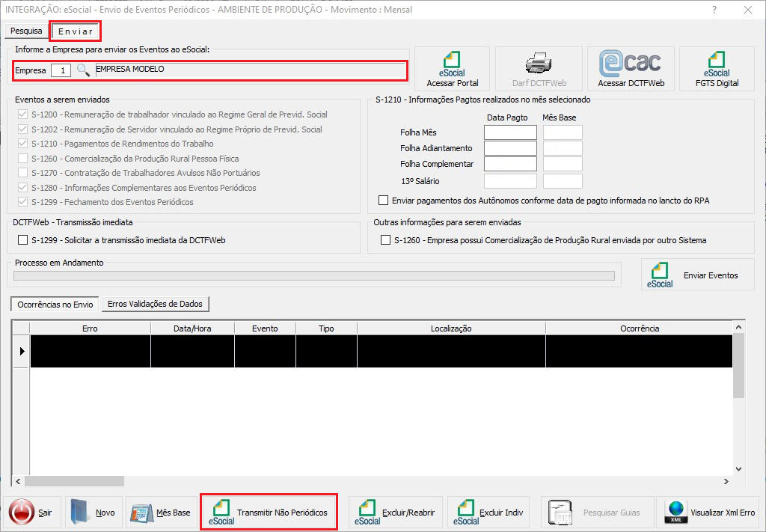Screen dimensions: 766x532
Task: Click the grid's vertical scroll down arrow
Action: (x=739, y=468)
